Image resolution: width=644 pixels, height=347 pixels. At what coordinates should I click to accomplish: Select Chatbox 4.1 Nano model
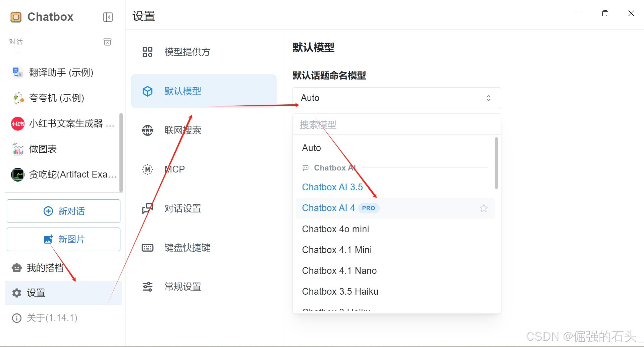395,271
